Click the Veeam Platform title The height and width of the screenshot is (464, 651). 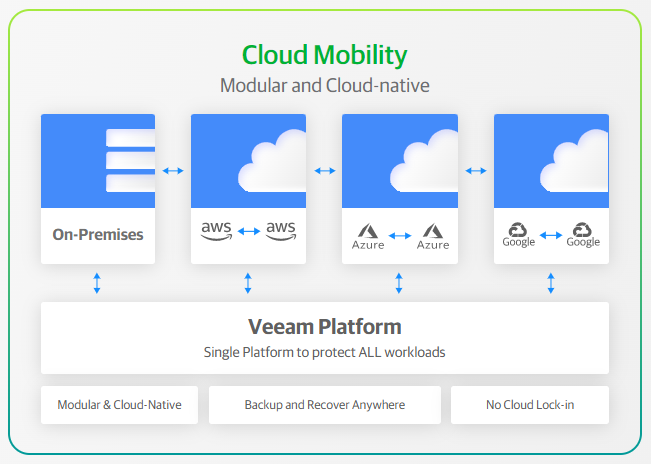pos(325,327)
